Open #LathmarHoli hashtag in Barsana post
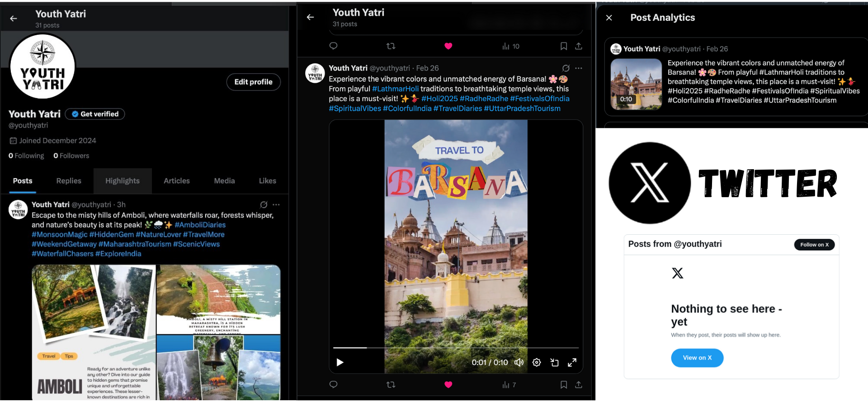 [x=396, y=89]
